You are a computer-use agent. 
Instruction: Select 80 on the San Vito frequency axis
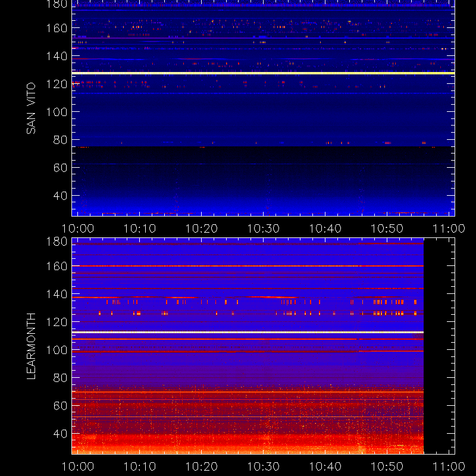(60, 140)
